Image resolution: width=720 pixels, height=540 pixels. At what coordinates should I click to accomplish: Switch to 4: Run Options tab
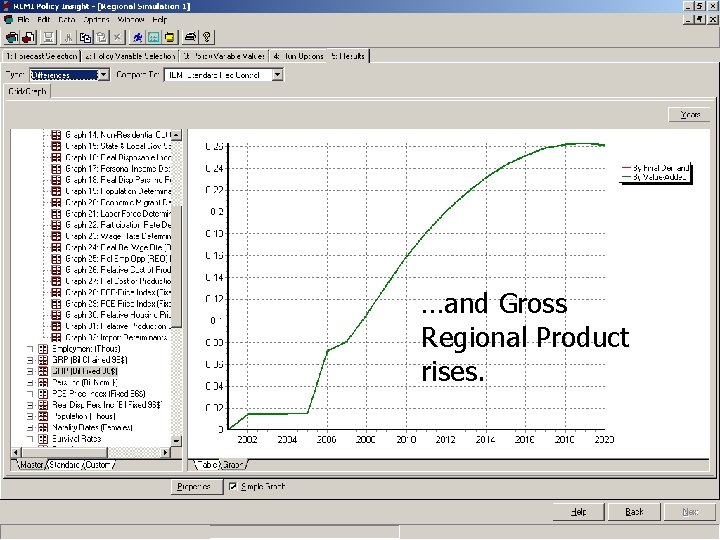point(298,56)
